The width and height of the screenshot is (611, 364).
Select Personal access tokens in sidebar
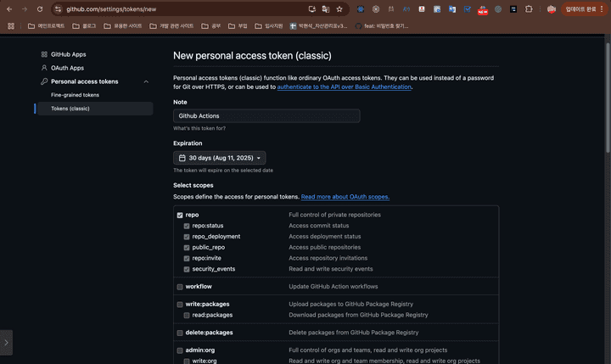[85, 81]
